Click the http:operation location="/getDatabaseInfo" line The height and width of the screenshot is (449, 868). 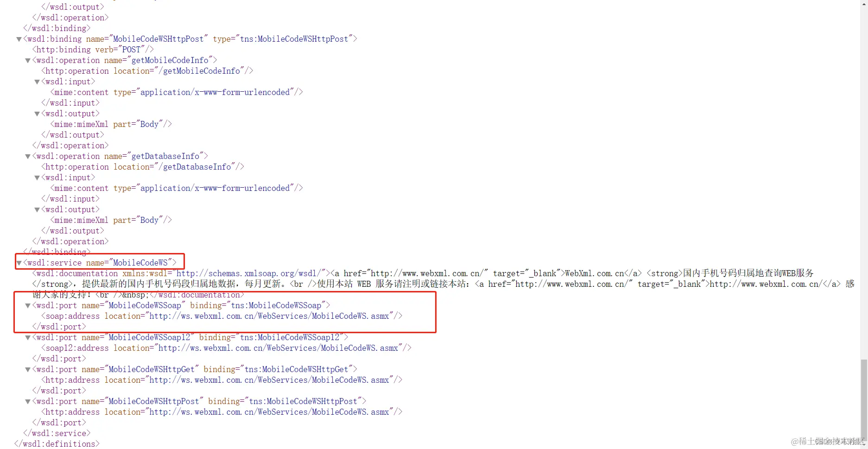coord(143,167)
